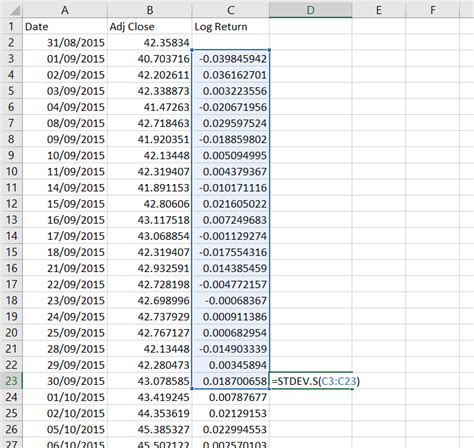The image size is (474, 448).
Task: Click cell with value 44.353619
Action: coord(150,413)
